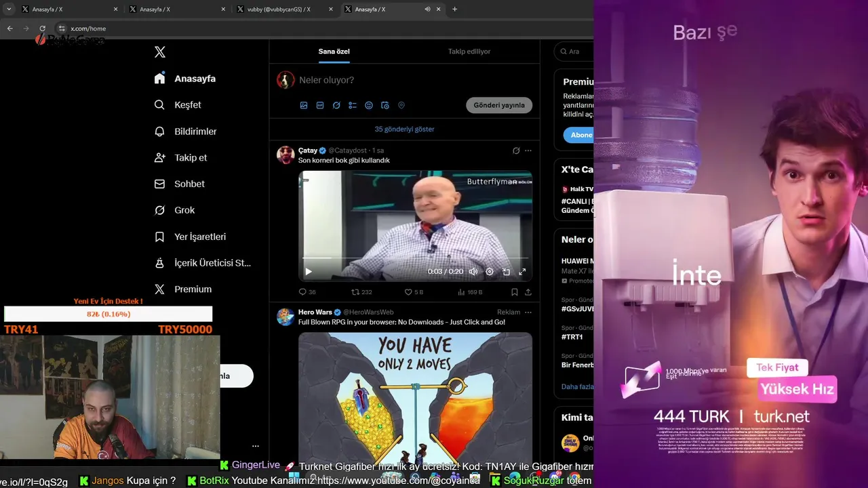
Task: Click the Gönderi yayınla button
Action: tap(499, 106)
